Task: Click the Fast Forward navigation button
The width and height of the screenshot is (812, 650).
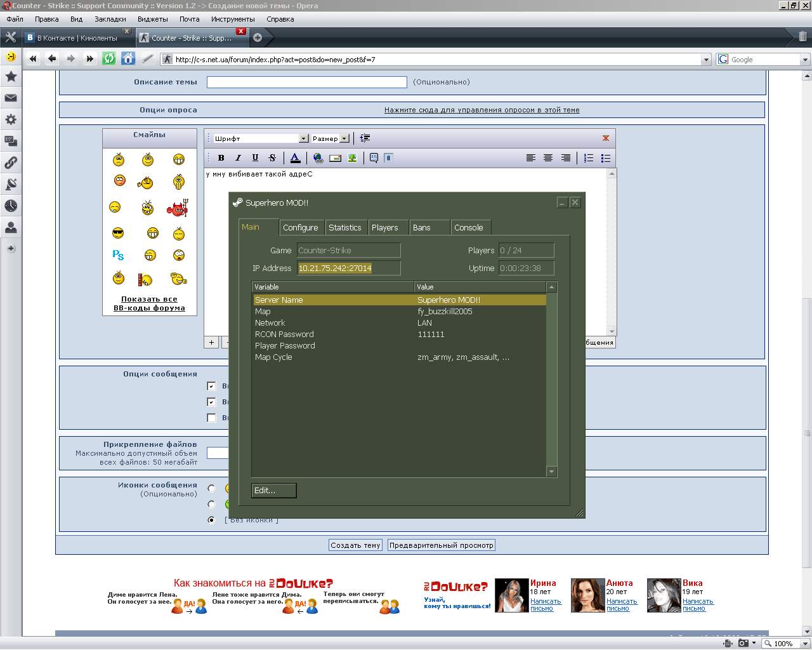Action: tap(90, 59)
